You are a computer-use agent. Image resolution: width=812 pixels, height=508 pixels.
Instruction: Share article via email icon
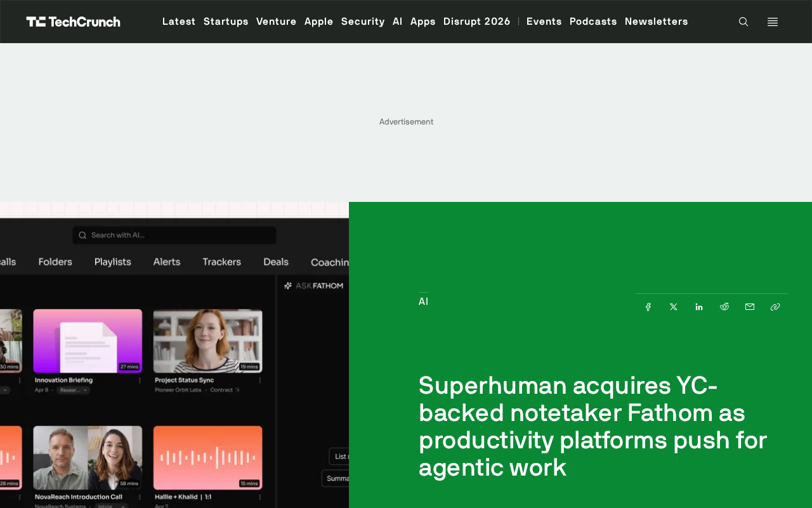[x=750, y=307]
